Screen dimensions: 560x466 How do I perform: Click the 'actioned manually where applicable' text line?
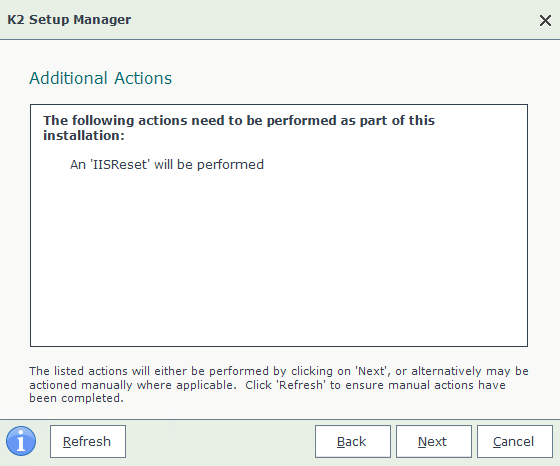(133, 385)
